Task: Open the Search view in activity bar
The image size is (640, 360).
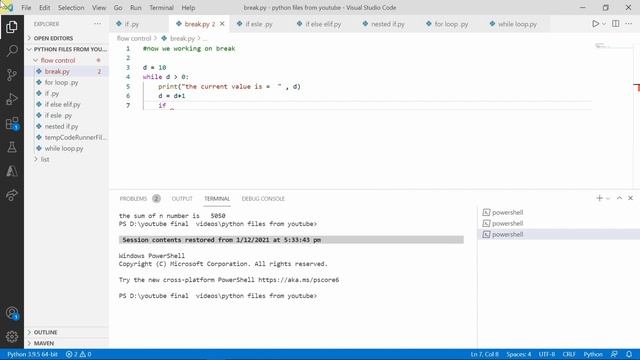Action: click(x=12, y=51)
